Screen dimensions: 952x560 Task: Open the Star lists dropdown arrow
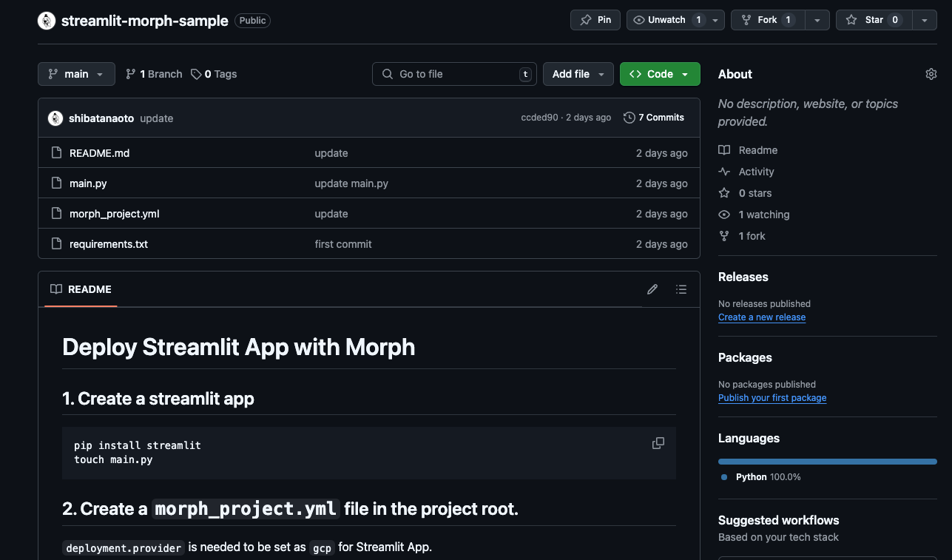(x=925, y=20)
